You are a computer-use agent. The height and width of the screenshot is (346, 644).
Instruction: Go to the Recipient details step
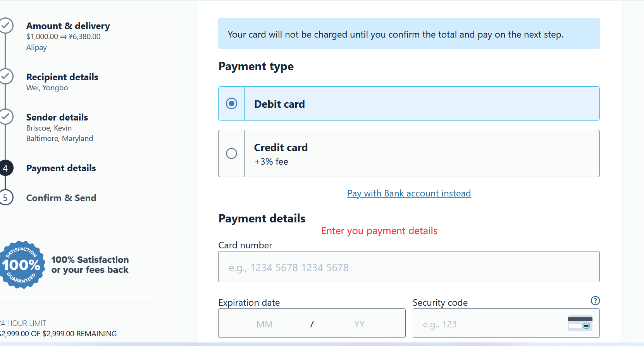point(62,77)
